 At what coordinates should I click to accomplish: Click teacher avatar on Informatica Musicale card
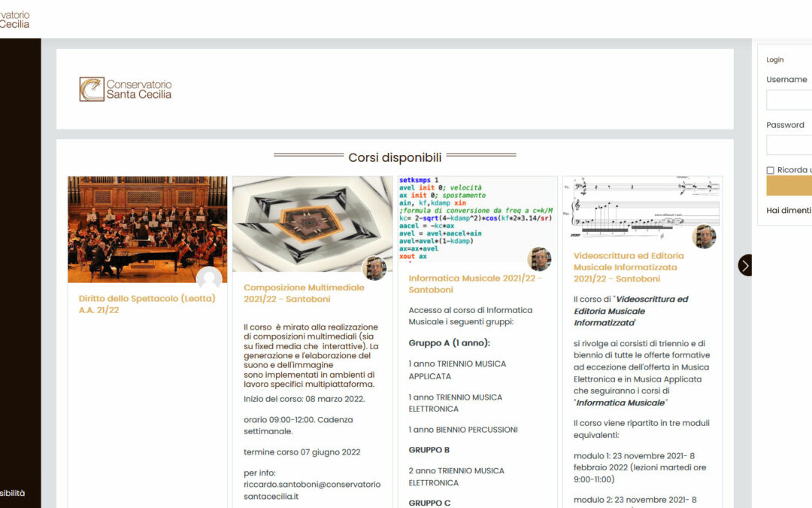(539, 259)
